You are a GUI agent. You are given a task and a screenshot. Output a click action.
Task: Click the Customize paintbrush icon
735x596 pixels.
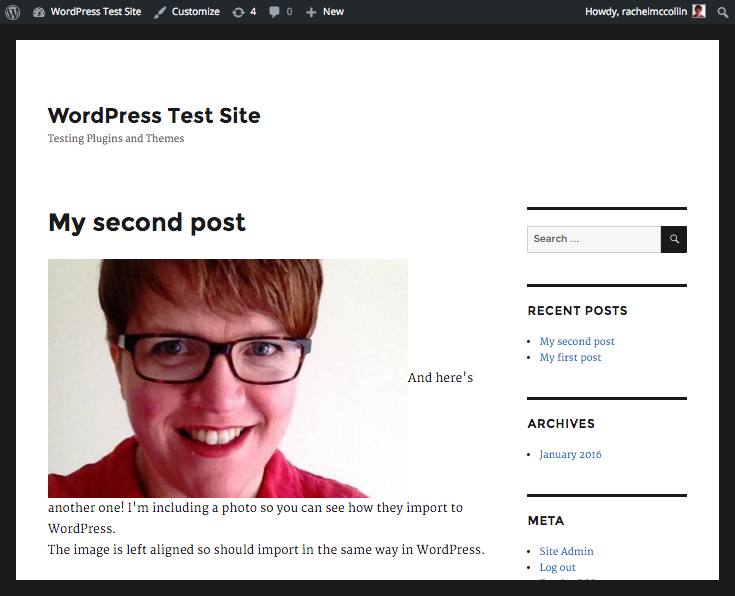160,12
